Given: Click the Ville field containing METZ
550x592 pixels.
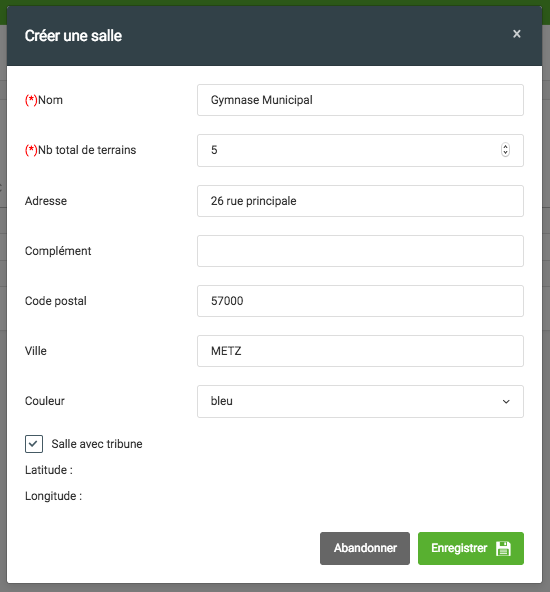Looking at the screenshot, I should coord(360,351).
